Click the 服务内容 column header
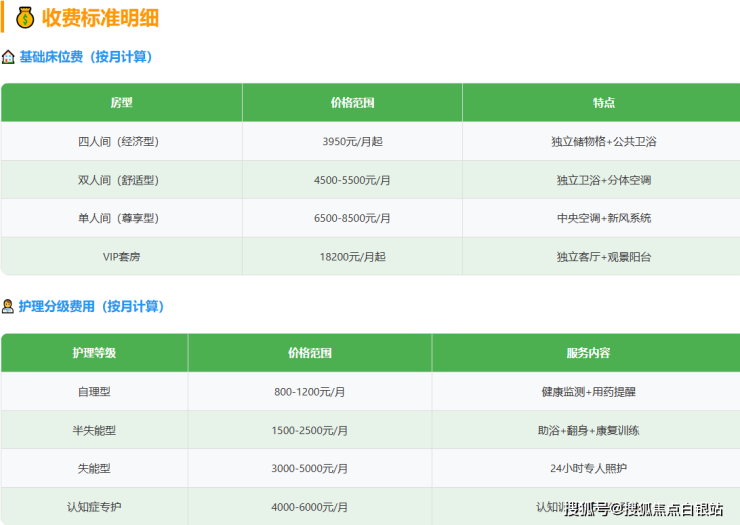740x525 pixels. click(588, 353)
